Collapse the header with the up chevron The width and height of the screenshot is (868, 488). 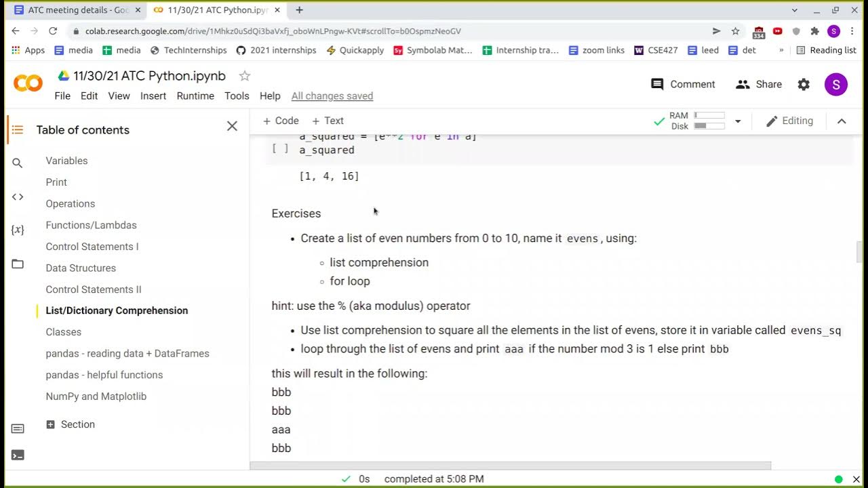[x=842, y=121]
